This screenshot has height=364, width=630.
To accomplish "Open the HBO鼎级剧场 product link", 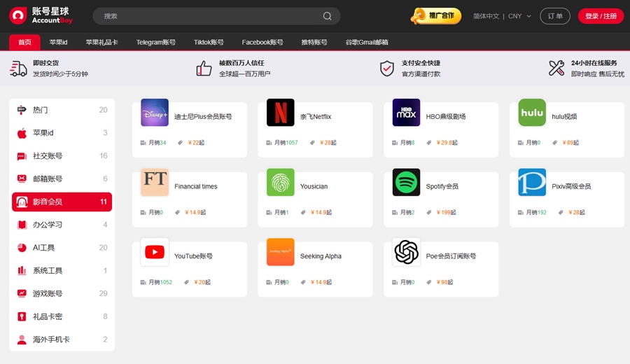I will (x=446, y=116).
